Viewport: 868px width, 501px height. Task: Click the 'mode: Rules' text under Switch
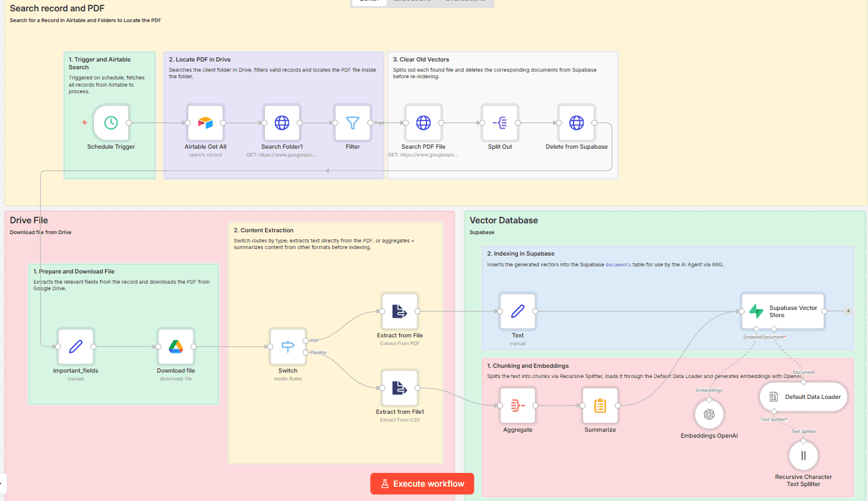click(x=288, y=379)
